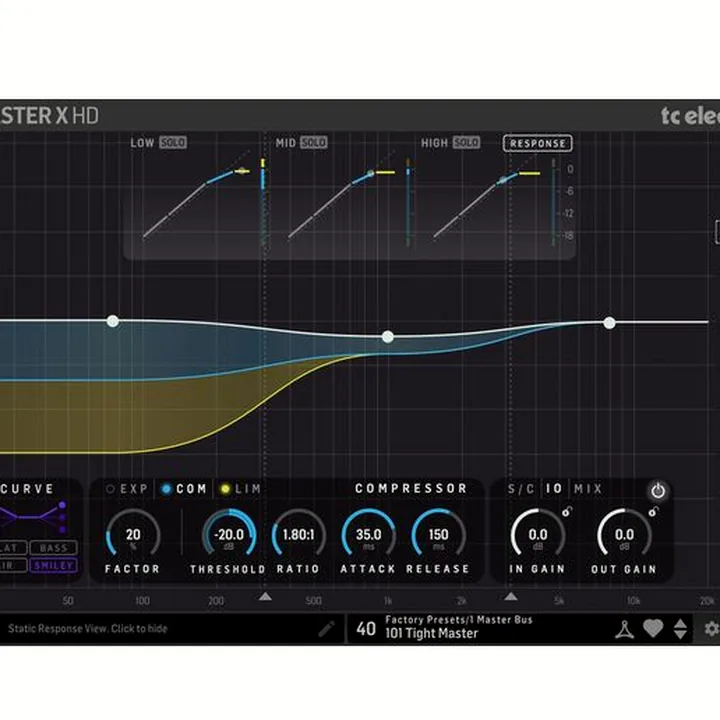Toggle the RESPONSE view button
This screenshot has width=720, height=720.
point(537,143)
